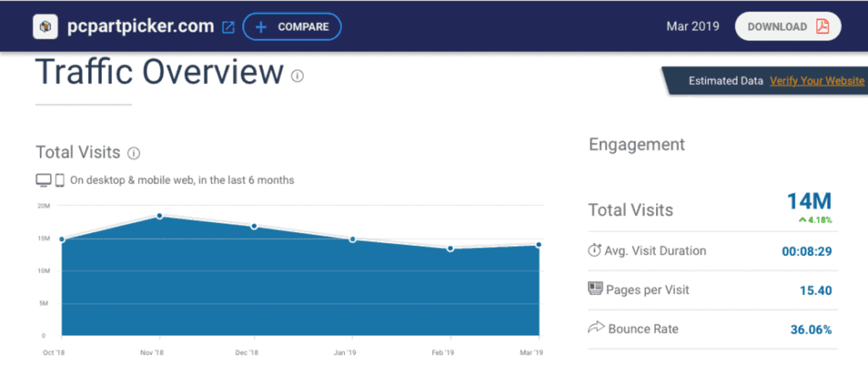Click the PDF icon in Download button
The width and height of the screenshot is (868, 366).
point(822,27)
